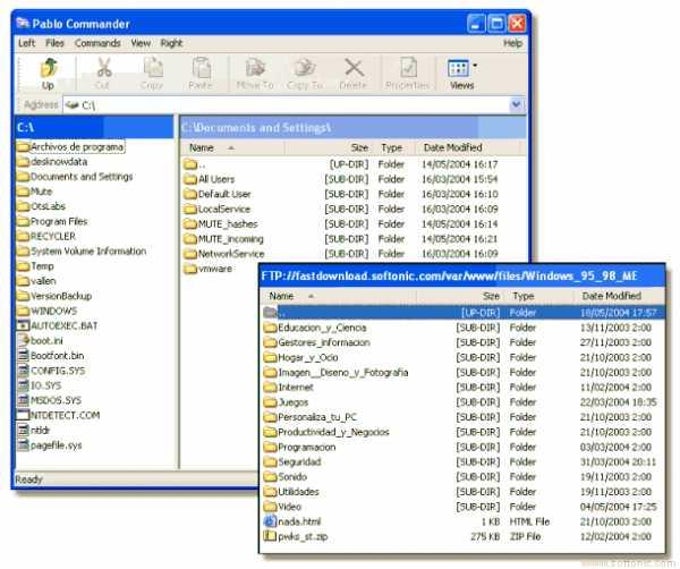This screenshot has width=680, height=569.
Task: Open the Left menu
Action: [x=26, y=43]
